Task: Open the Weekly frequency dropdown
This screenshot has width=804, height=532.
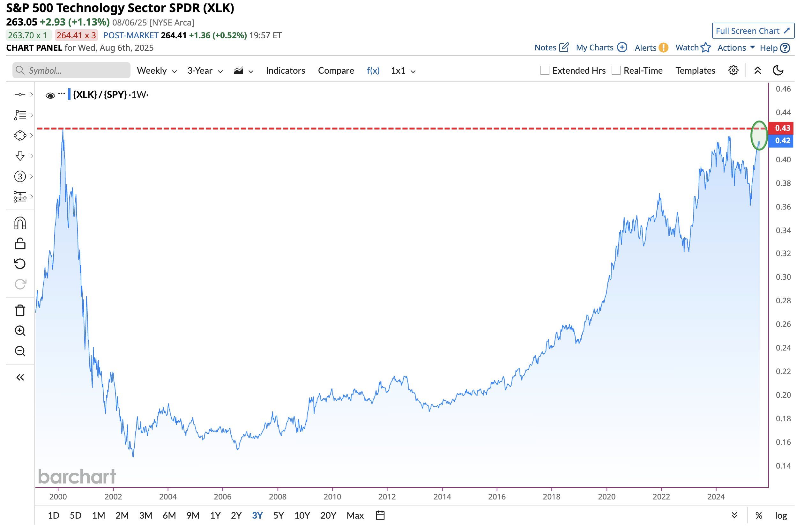Action: (x=156, y=70)
